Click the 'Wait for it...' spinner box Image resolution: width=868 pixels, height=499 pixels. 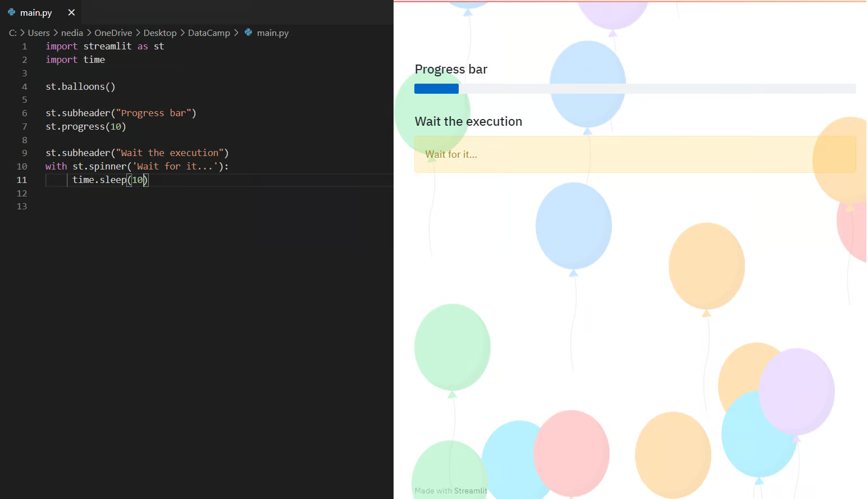[635, 154]
